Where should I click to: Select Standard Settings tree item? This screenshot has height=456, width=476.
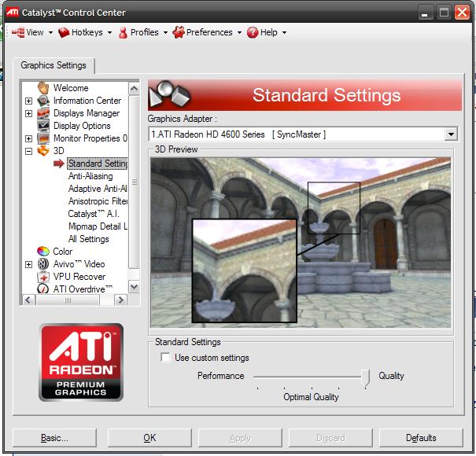98,164
